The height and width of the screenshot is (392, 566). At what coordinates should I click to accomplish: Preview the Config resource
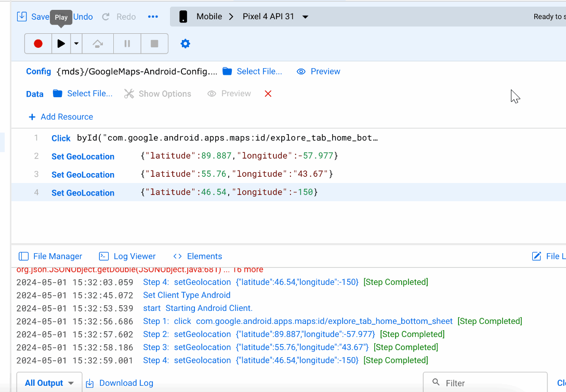pos(319,71)
